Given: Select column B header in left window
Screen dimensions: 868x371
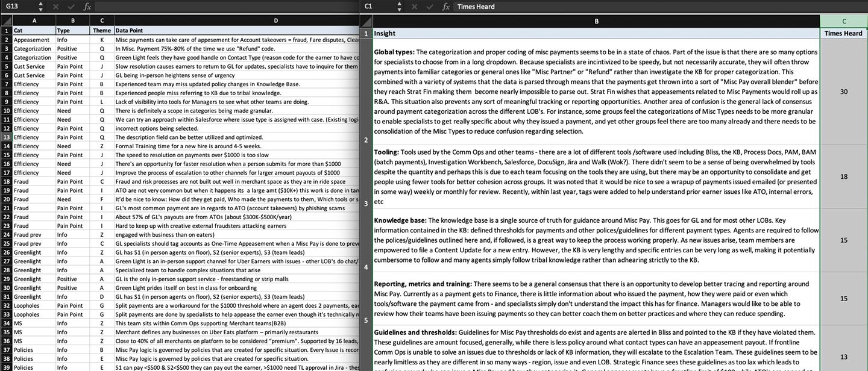Looking at the screenshot, I should (x=72, y=21).
